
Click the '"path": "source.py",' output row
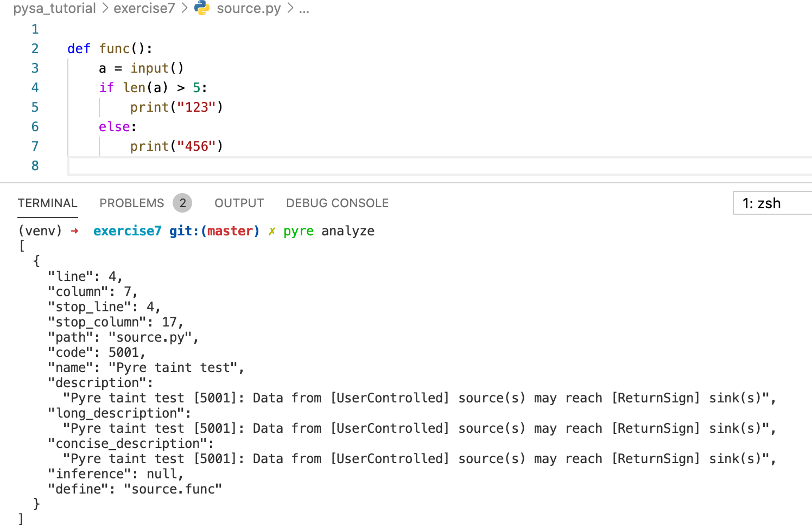(x=123, y=337)
